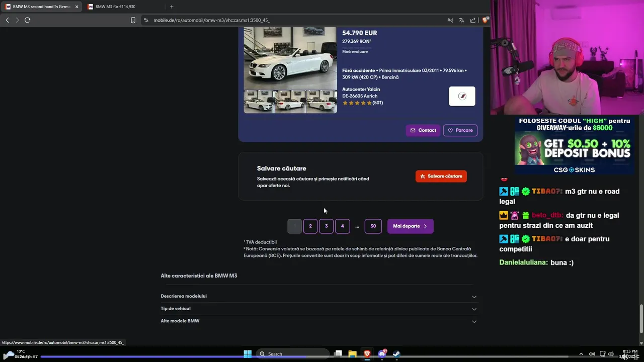Expand 'Tip de vehicul' section

(x=318, y=309)
